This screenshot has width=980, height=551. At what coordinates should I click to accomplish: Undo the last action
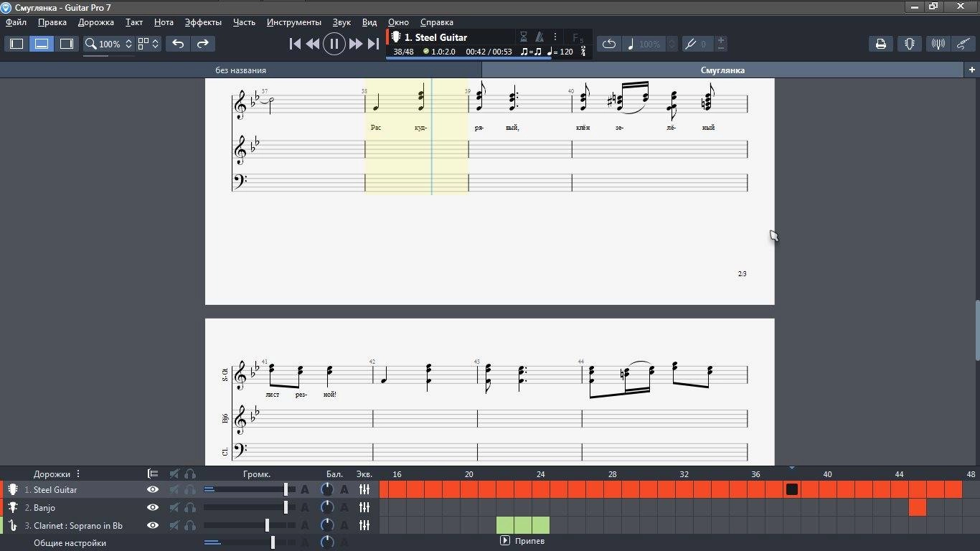[178, 44]
